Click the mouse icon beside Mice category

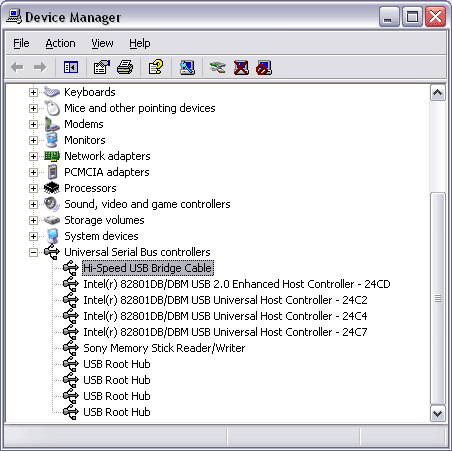pos(52,108)
